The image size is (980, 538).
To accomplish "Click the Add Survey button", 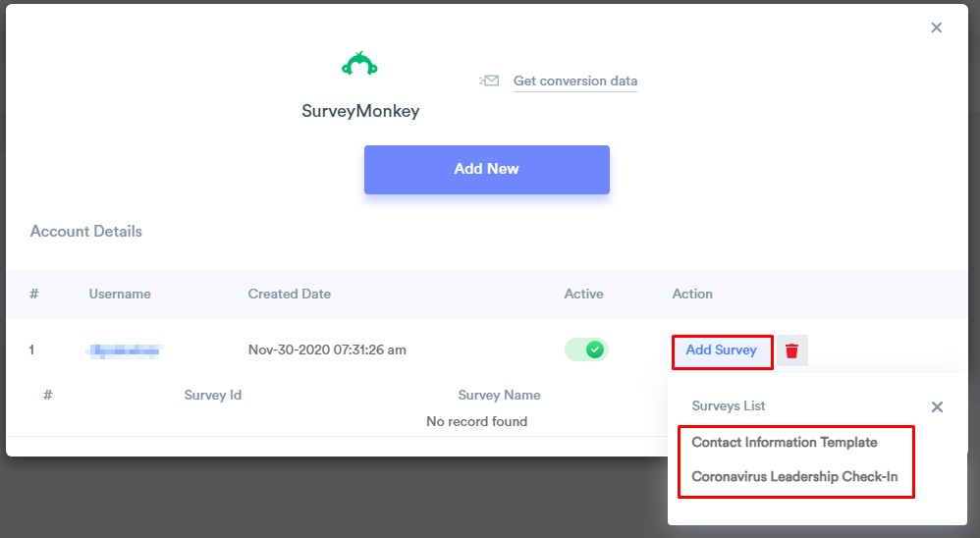I will point(722,350).
